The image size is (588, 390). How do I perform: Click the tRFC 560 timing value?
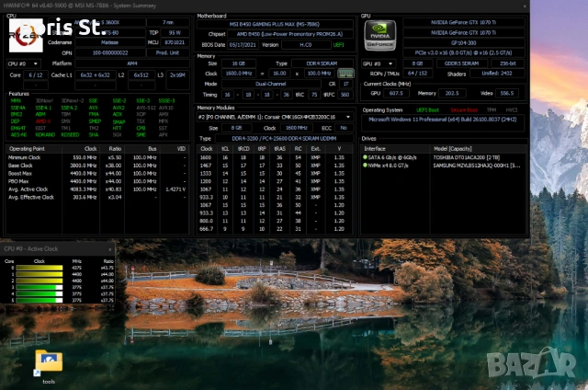pyautogui.click(x=345, y=95)
